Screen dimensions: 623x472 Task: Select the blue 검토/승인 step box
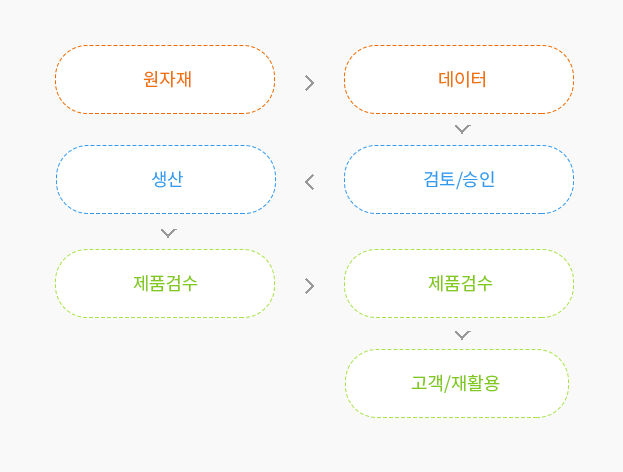pos(459,180)
